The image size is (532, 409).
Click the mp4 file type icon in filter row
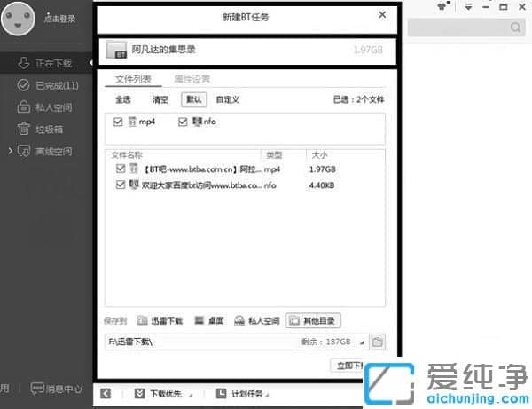[x=132, y=122]
